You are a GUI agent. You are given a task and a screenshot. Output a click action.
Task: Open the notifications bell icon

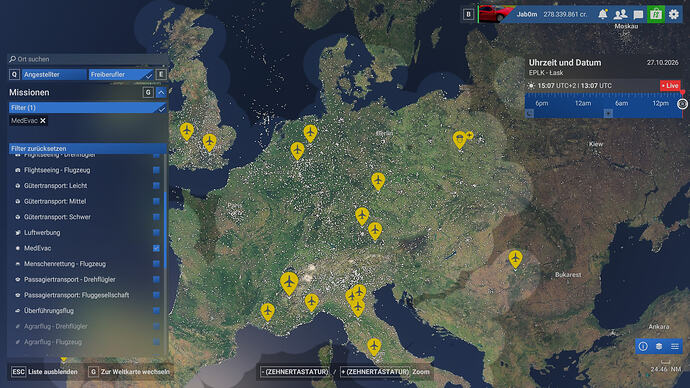coord(602,14)
